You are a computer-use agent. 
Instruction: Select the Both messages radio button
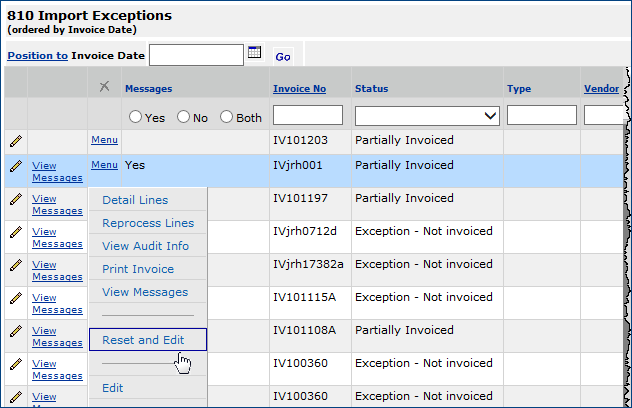(226, 117)
